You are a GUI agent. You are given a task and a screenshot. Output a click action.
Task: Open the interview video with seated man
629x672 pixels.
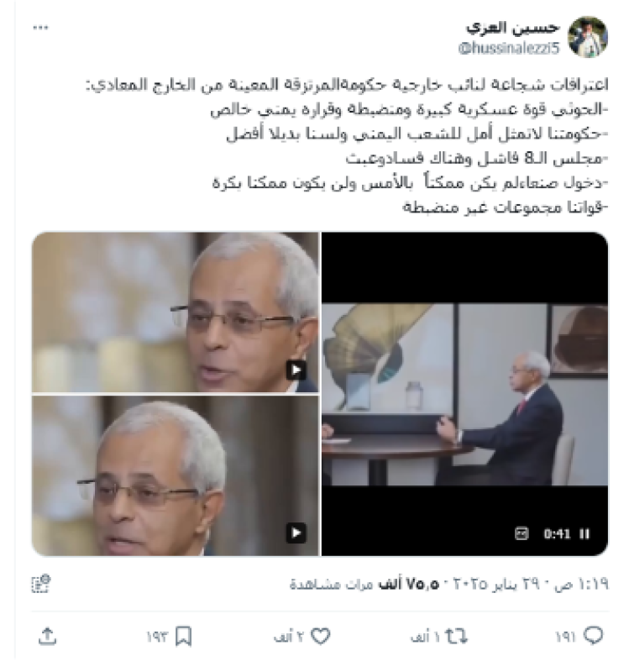pos(464,394)
